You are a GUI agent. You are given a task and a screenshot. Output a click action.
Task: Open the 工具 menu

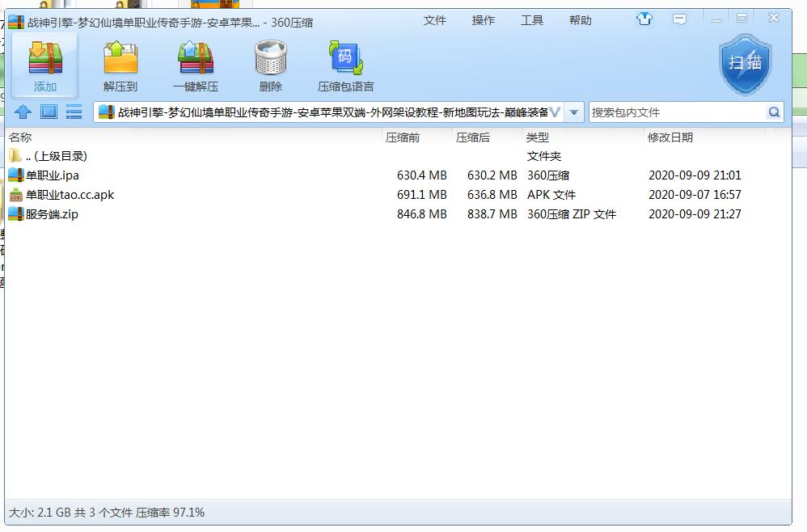click(x=532, y=20)
